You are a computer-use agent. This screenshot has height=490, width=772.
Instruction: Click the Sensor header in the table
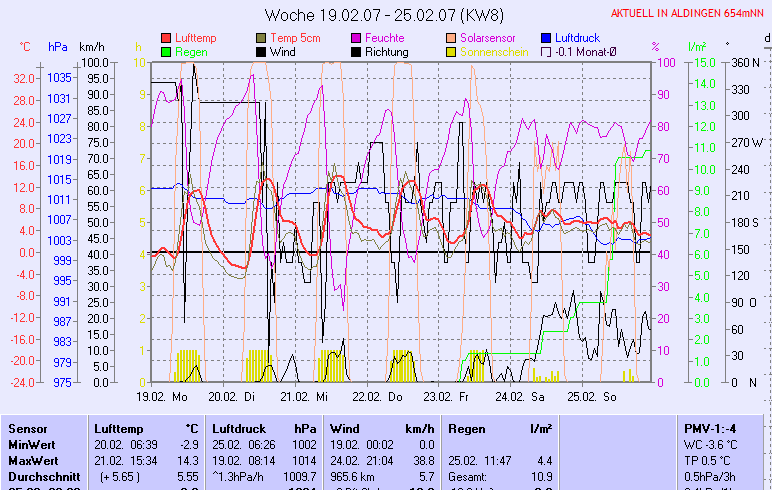tap(27, 427)
